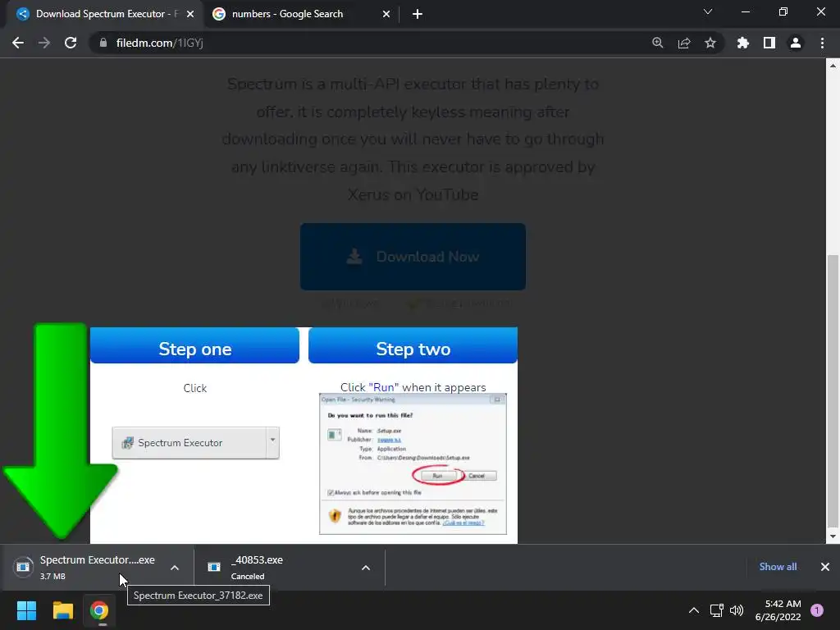The height and width of the screenshot is (630, 840).
Task: Click the forward navigation arrow
Action: pos(44,43)
